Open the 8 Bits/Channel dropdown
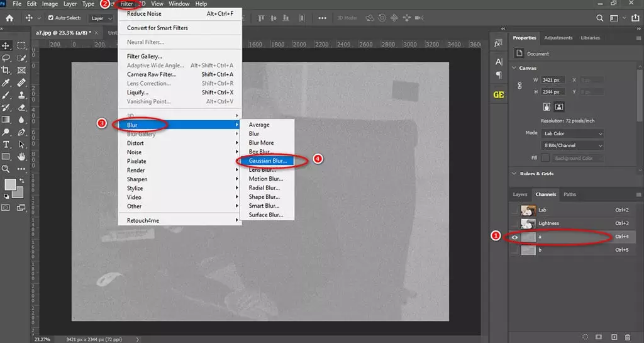Screen dimensions: 644x343 572,145
